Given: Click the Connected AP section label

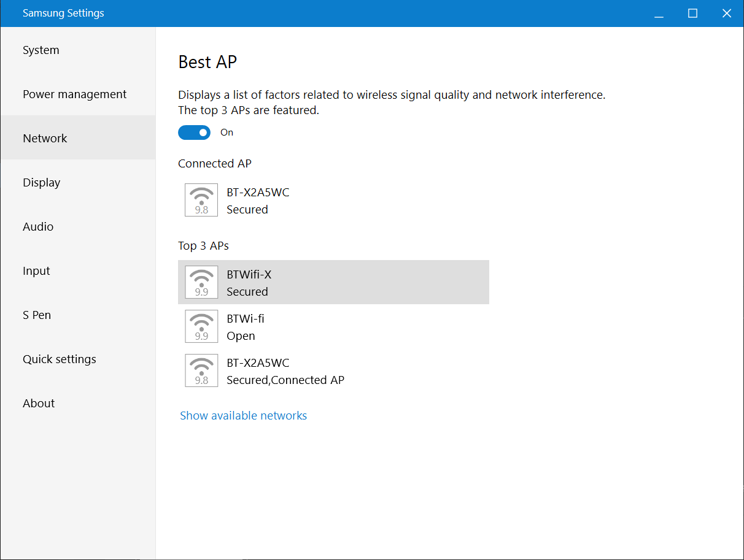Looking at the screenshot, I should tap(215, 164).
